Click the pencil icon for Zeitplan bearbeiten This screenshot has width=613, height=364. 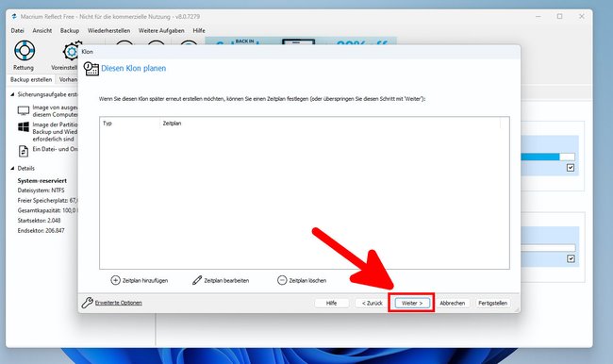197,280
